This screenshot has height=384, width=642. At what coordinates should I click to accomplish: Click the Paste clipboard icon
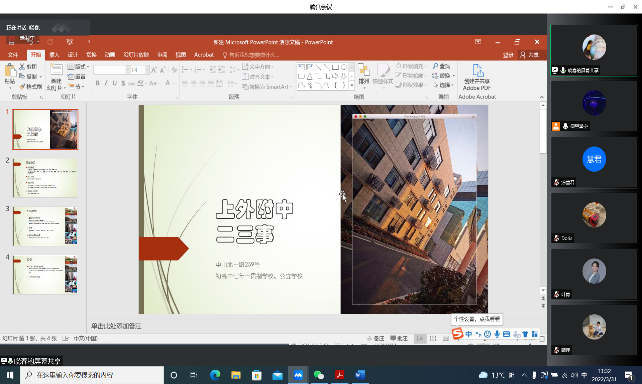click(x=10, y=70)
